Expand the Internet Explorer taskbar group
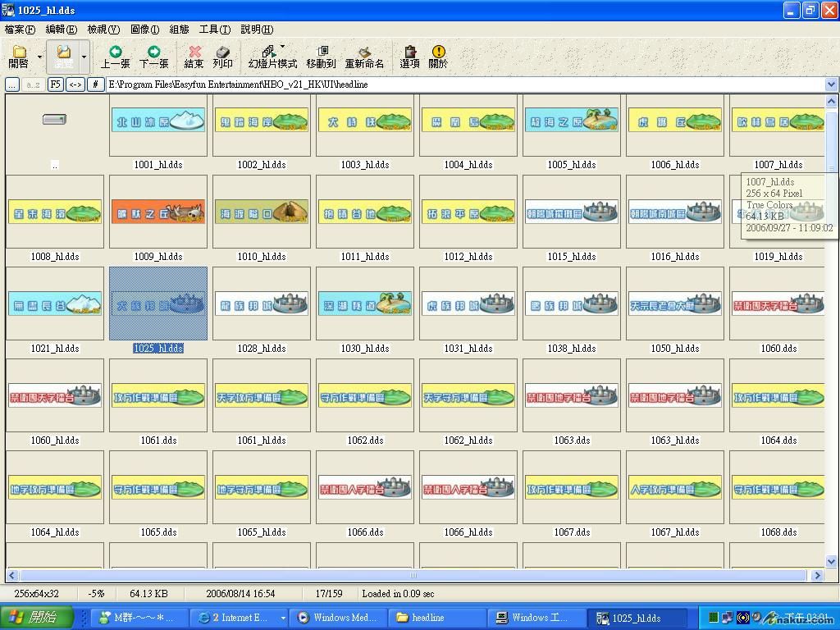Image resolution: width=840 pixels, height=630 pixels. (283, 618)
